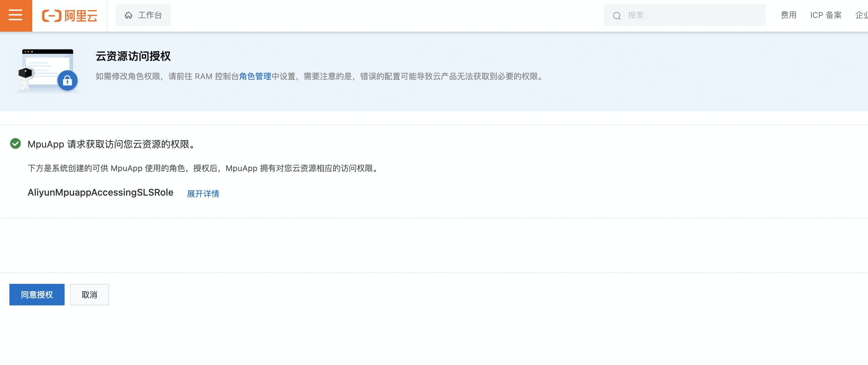Image resolution: width=868 pixels, height=365 pixels.
Task: Click the sentence starting with 下方是系统创建的
Action: tap(204, 168)
